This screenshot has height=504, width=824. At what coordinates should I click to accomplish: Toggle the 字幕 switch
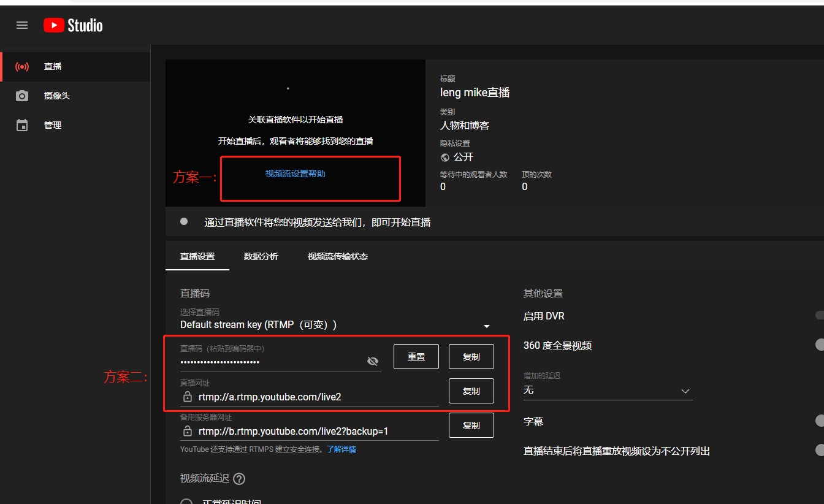(820, 421)
